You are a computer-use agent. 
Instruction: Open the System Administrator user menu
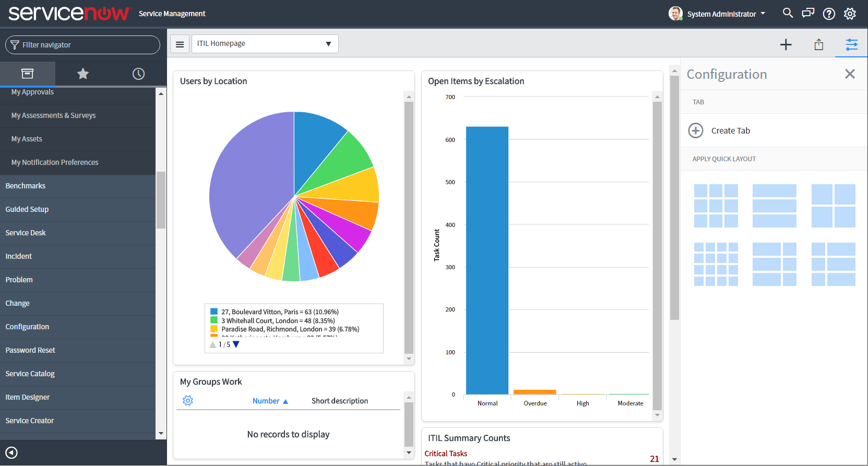[726, 14]
